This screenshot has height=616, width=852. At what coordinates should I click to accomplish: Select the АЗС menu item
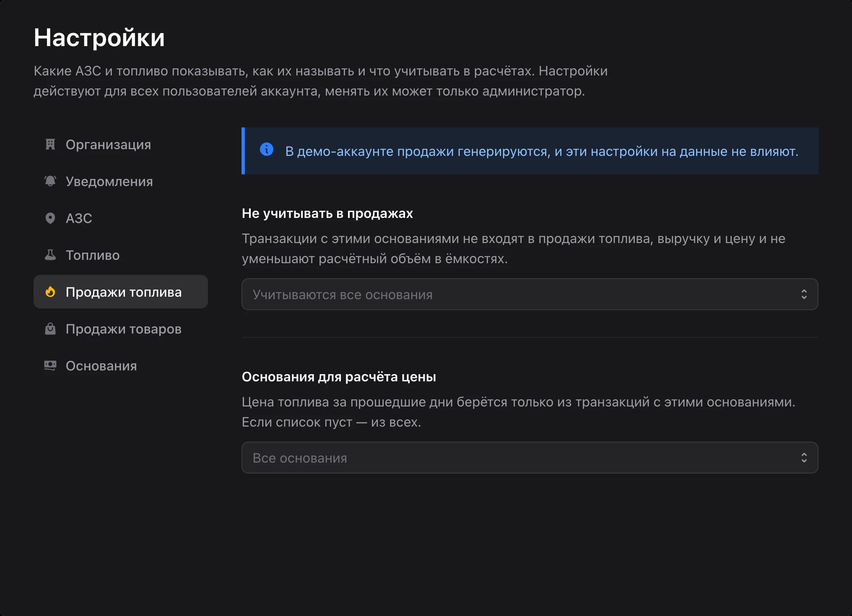pyautogui.click(x=121, y=218)
